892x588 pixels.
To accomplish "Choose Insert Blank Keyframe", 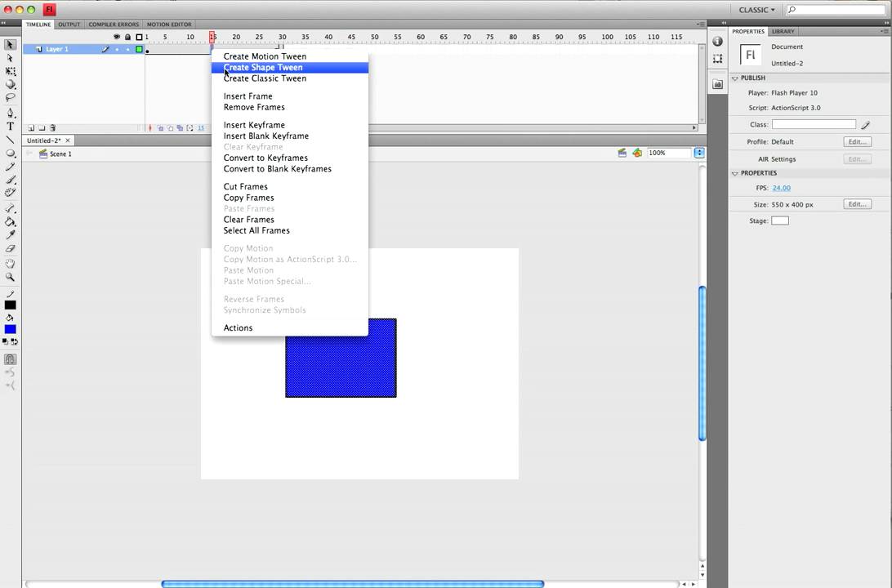I will [289, 136].
